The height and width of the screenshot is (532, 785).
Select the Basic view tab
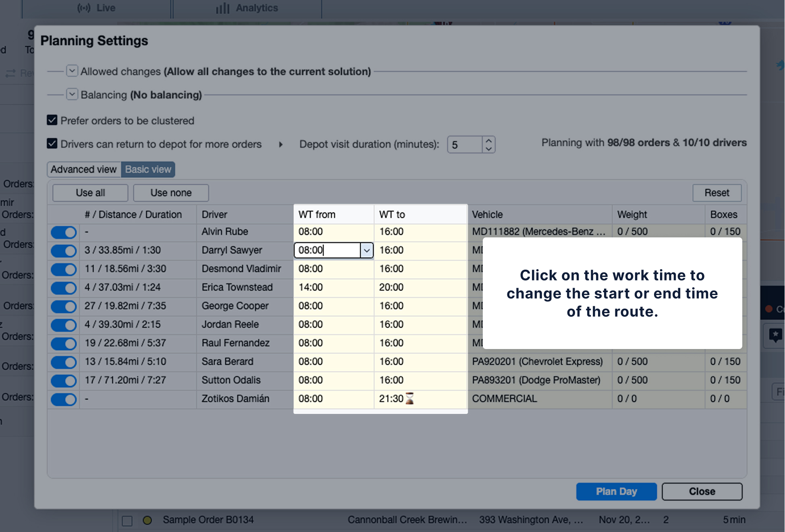tap(148, 169)
